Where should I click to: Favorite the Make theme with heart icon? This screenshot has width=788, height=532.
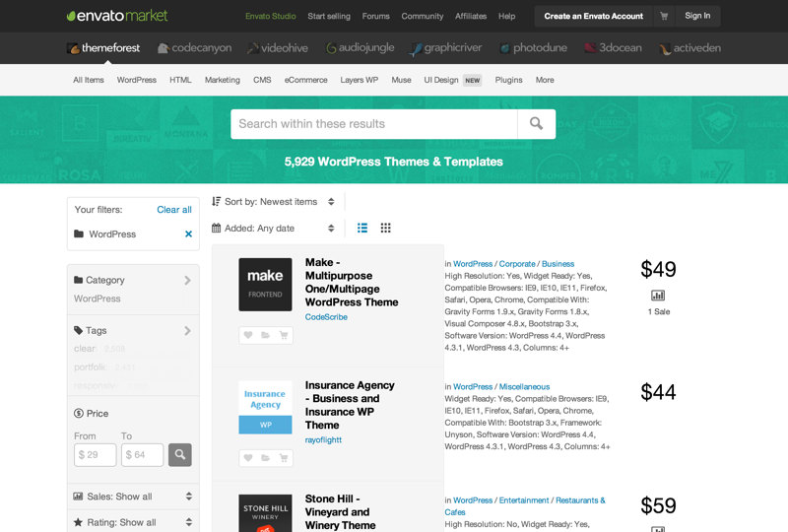click(x=248, y=335)
